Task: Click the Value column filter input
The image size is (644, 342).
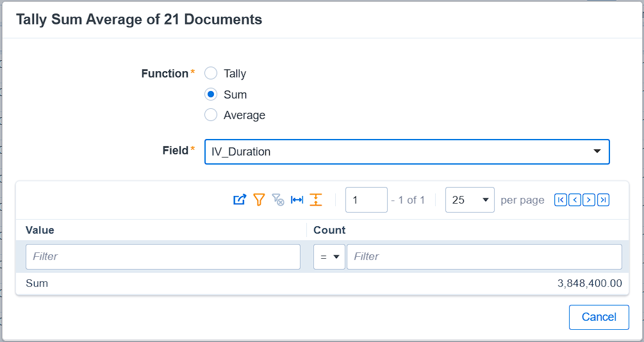Action: pyautogui.click(x=163, y=257)
